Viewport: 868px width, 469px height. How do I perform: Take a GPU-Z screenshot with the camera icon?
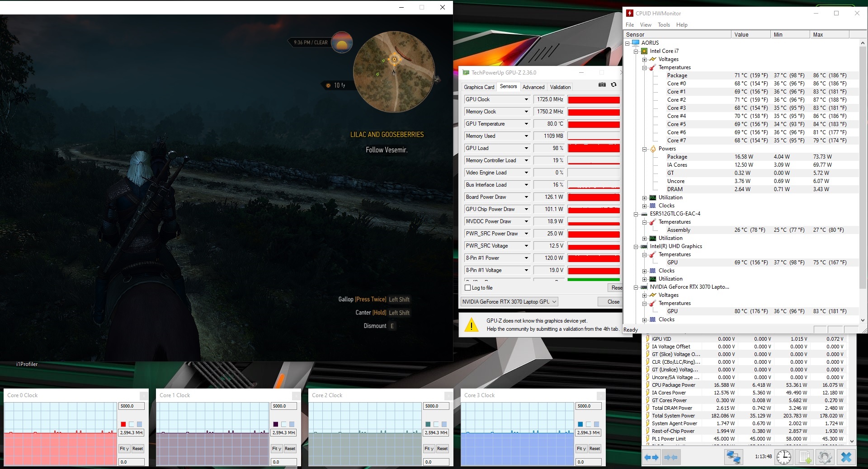[602, 85]
